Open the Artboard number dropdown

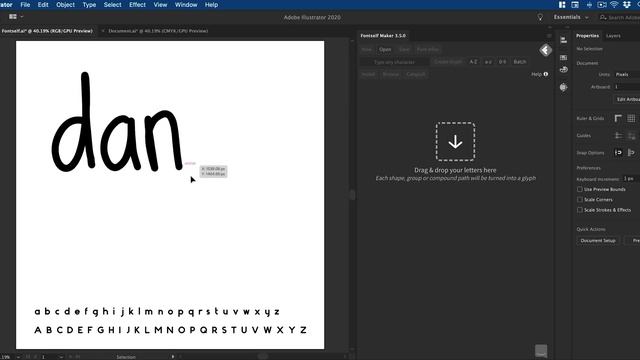point(627,87)
